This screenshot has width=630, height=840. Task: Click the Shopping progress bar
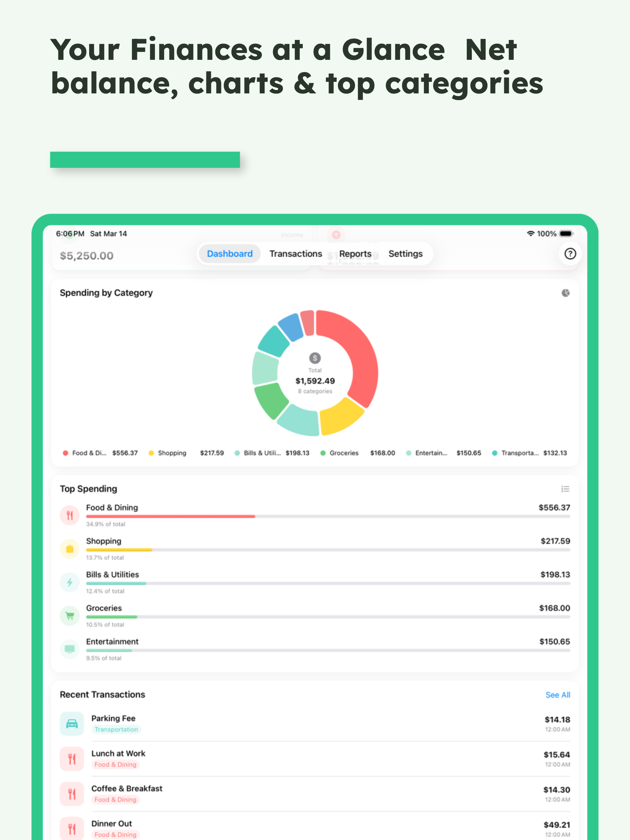(328, 550)
